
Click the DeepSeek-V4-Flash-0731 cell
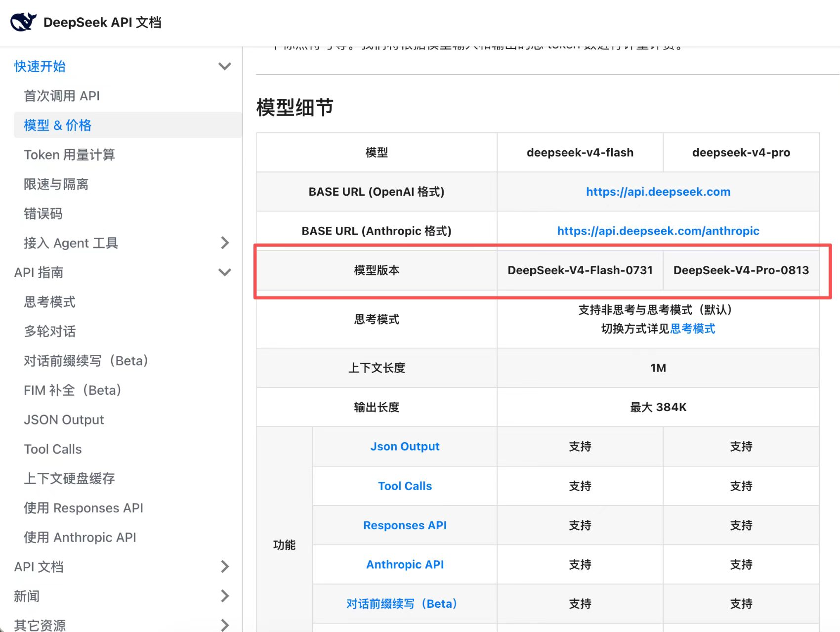(x=580, y=270)
